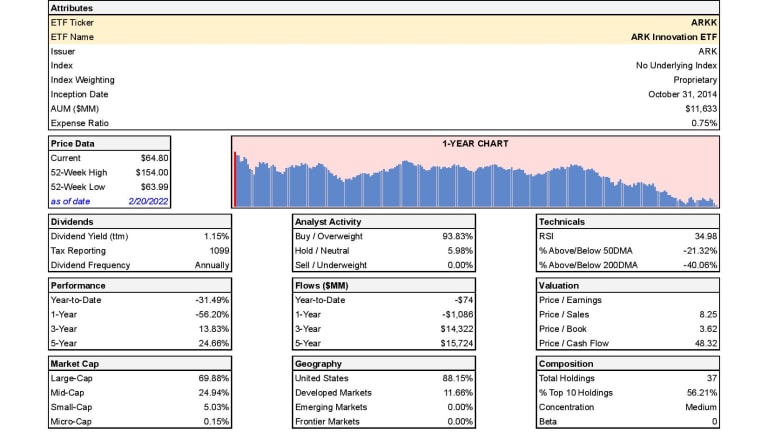Select the Price / Earnings label
Image resolution: width=768 pixels, height=432 pixels.
[x=570, y=300]
